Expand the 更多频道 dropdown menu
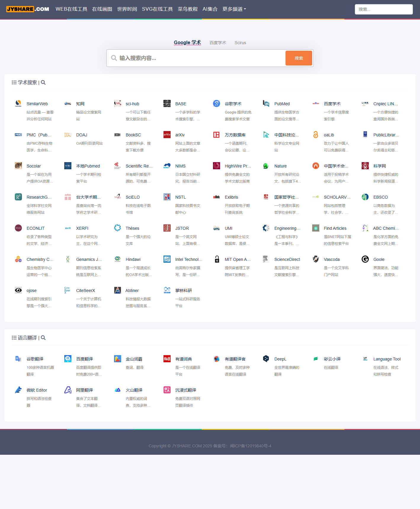This screenshot has width=420, height=509. 234,9
